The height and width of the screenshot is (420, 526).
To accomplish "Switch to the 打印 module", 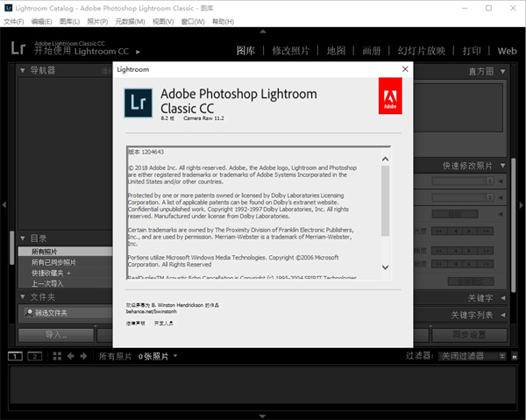I will click(472, 51).
